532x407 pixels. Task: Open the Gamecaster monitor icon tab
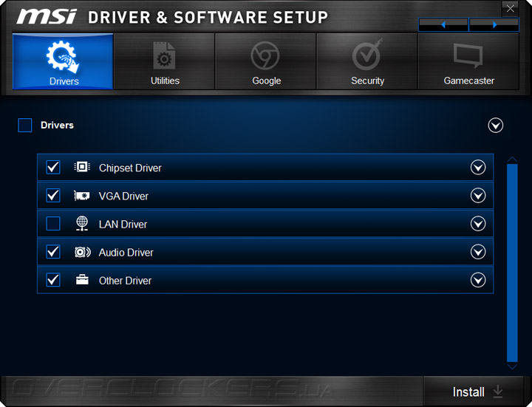(x=468, y=62)
